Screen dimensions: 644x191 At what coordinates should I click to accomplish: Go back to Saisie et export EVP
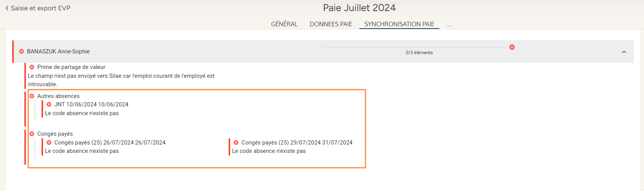[40, 8]
